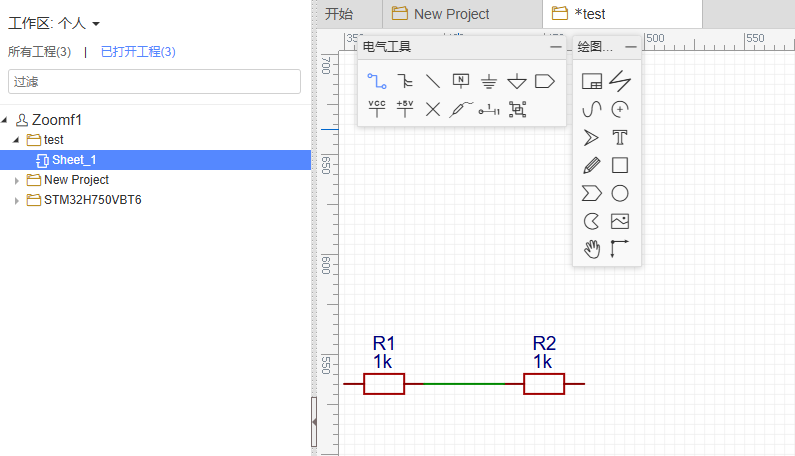Place a VCC power symbol
Image resolution: width=795 pixels, height=456 pixels.
[376, 109]
